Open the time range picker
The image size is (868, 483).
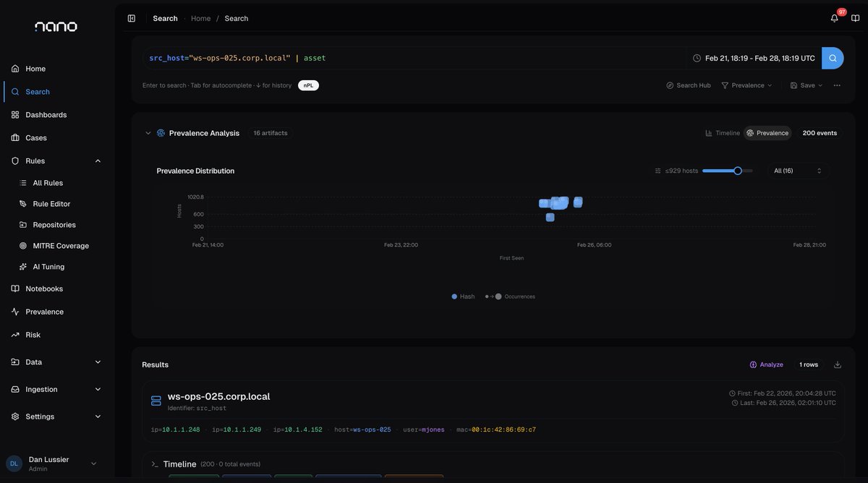754,58
